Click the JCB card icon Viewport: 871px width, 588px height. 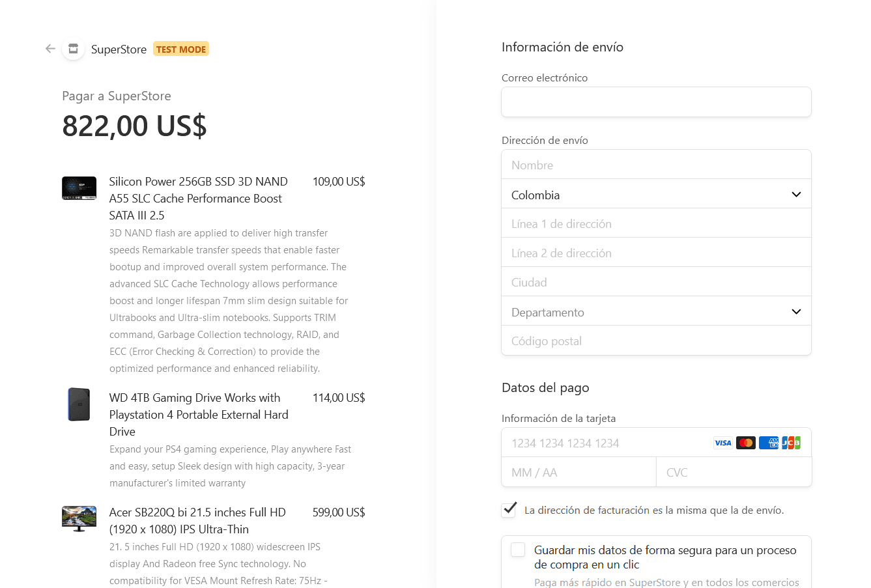point(791,443)
